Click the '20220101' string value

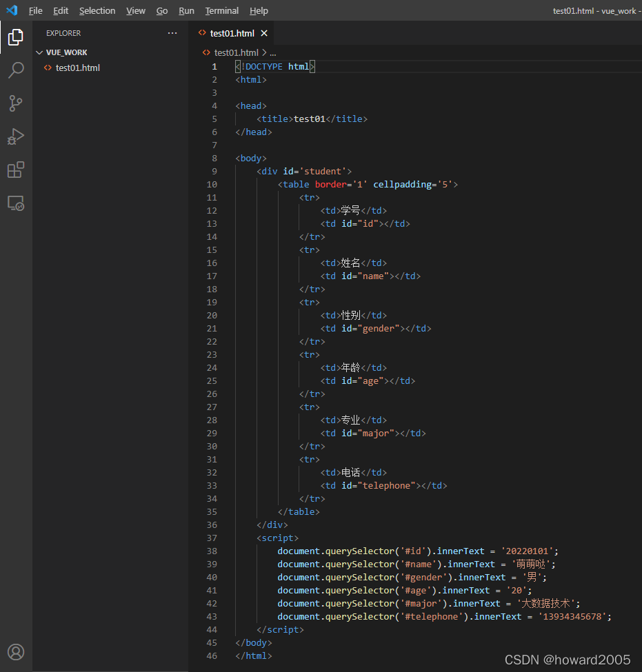(x=527, y=551)
